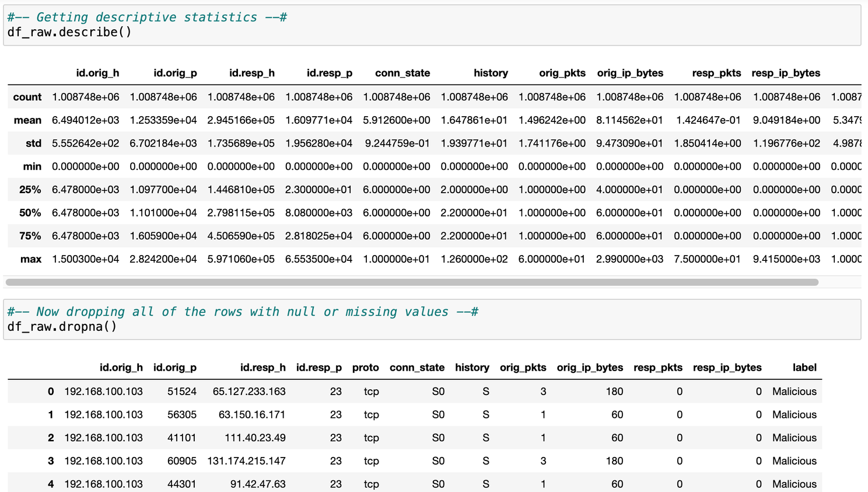
Task: Select the origin port 44301 cell
Action: pyautogui.click(x=181, y=484)
